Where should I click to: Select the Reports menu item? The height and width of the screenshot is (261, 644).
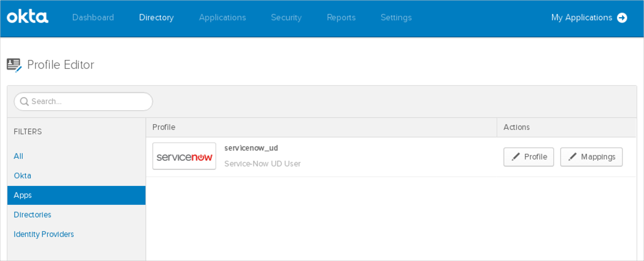coord(341,18)
